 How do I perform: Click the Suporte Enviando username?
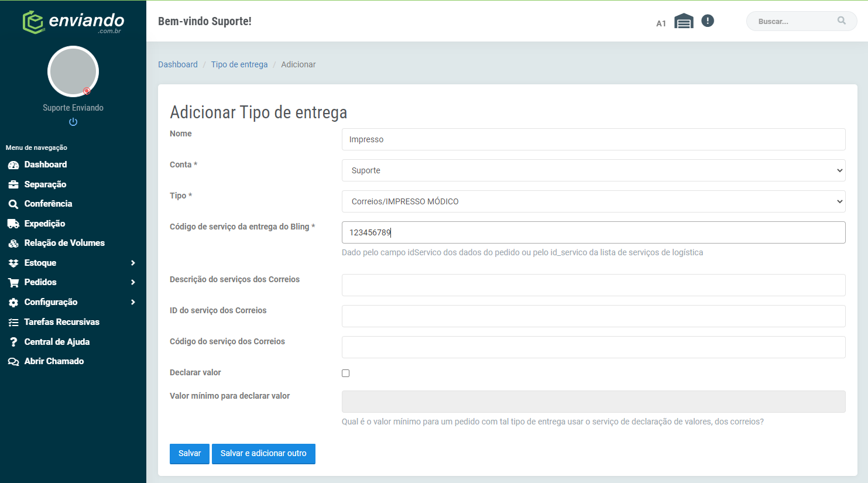(73, 108)
